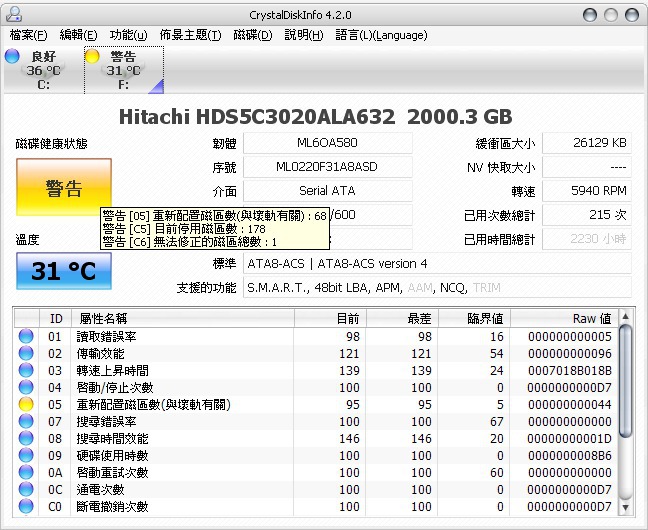The width and height of the screenshot is (648, 530).
Task: Click the standard field ATA8-ACS version 4
Action: click(437, 263)
